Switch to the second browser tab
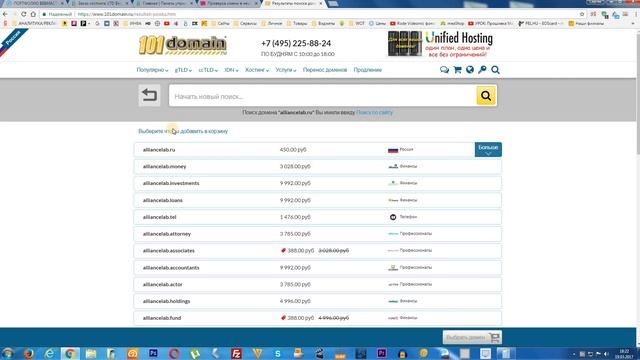This screenshot has height=360, width=640. click(99, 4)
